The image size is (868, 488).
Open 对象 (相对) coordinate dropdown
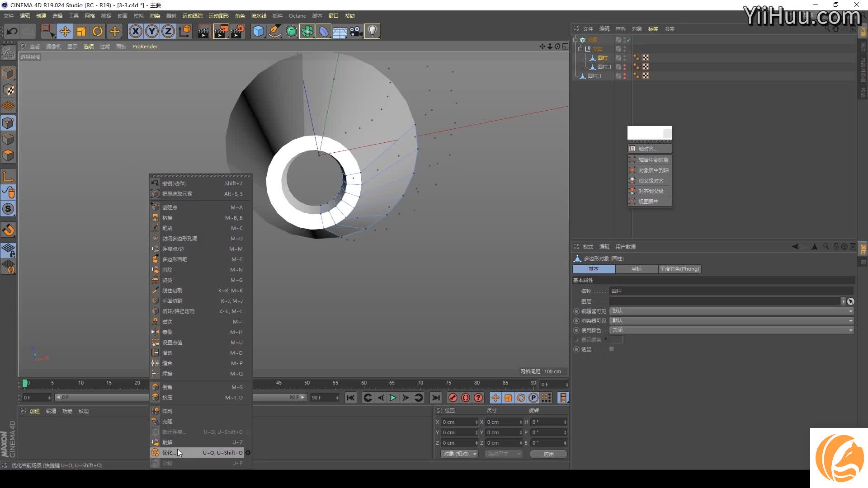(459, 454)
